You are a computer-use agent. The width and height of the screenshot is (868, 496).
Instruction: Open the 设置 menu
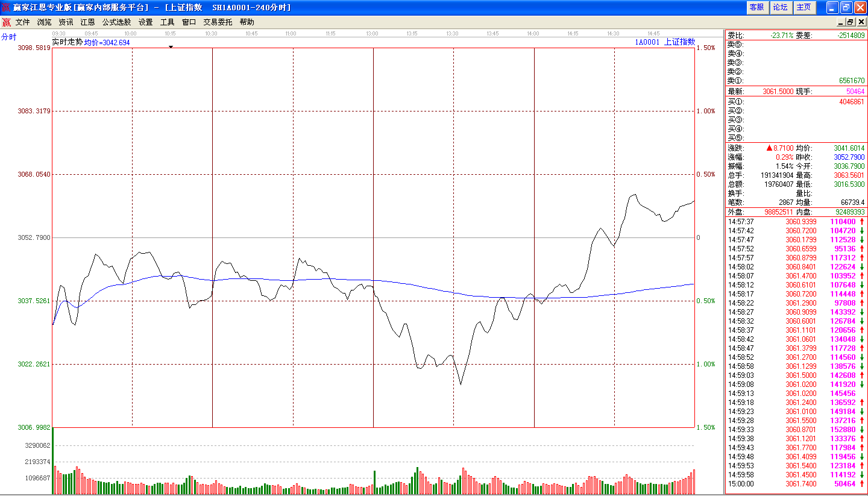click(145, 22)
